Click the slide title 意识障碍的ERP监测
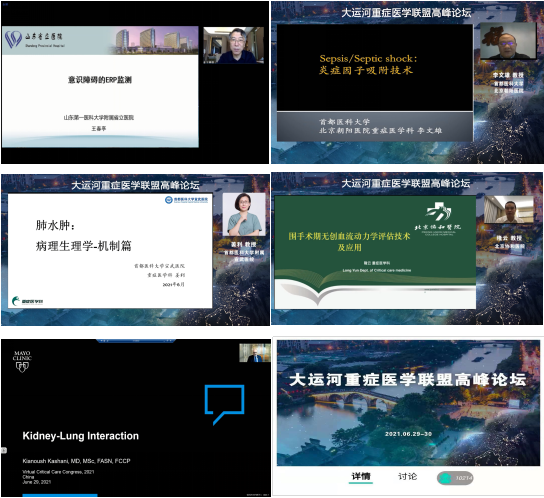Viewport: 544px width, 498px height. click(x=100, y=80)
